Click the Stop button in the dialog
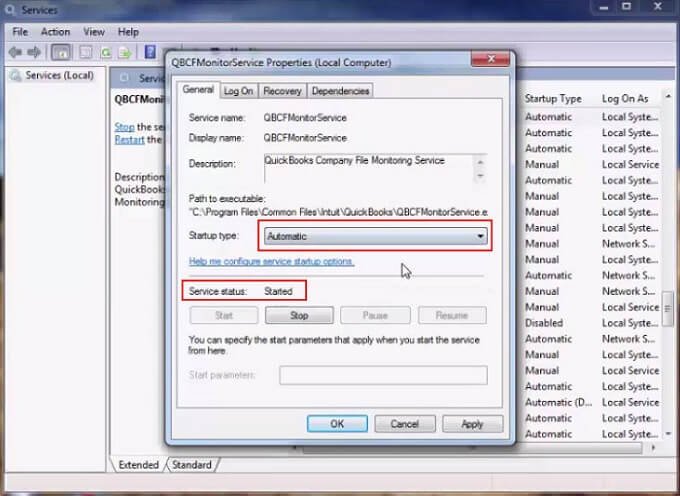The height and width of the screenshot is (496, 680). click(299, 315)
